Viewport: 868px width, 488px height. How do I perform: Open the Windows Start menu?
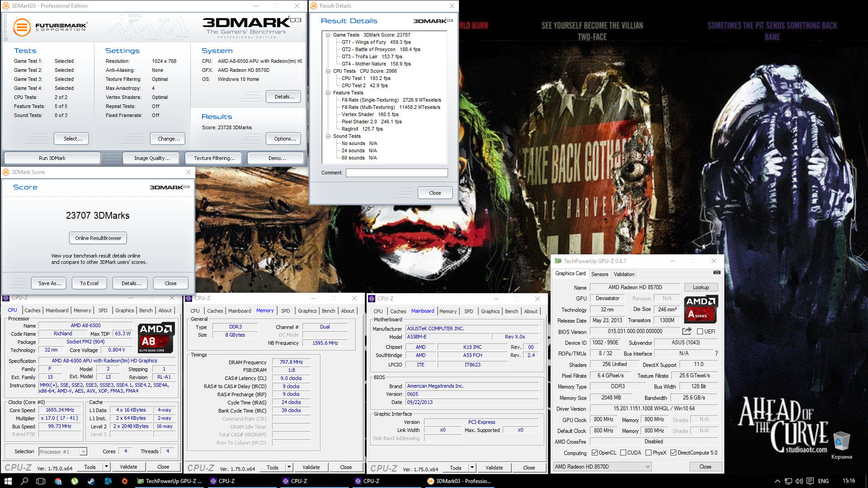pos(8,481)
